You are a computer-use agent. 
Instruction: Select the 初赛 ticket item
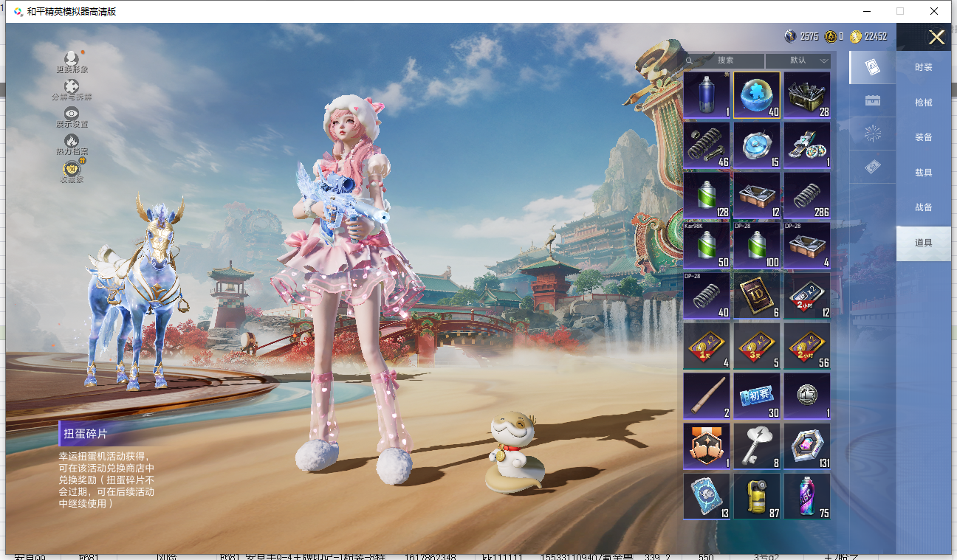coord(757,396)
